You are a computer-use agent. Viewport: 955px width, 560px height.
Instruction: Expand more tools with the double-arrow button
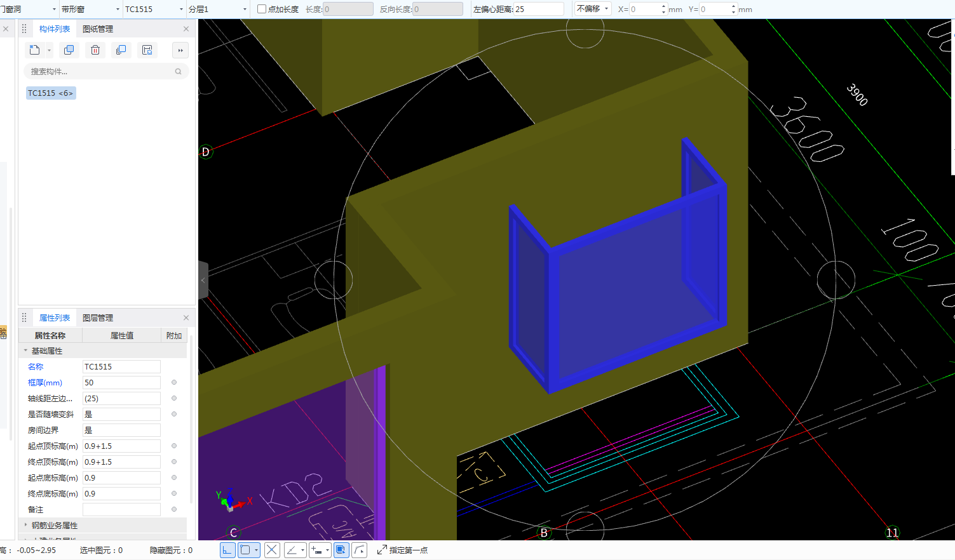[x=180, y=50]
